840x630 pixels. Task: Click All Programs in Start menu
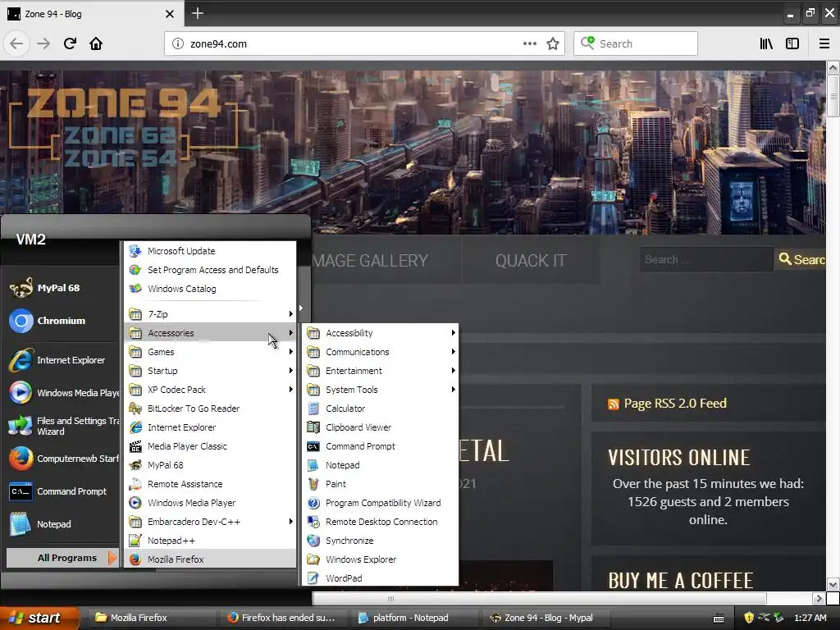62,558
